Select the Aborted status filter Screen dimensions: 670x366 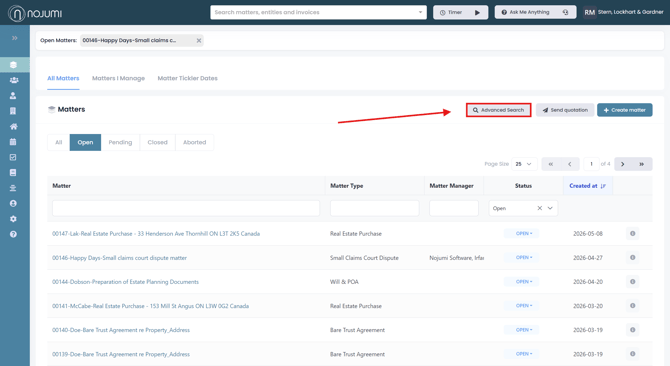pyautogui.click(x=194, y=142)
